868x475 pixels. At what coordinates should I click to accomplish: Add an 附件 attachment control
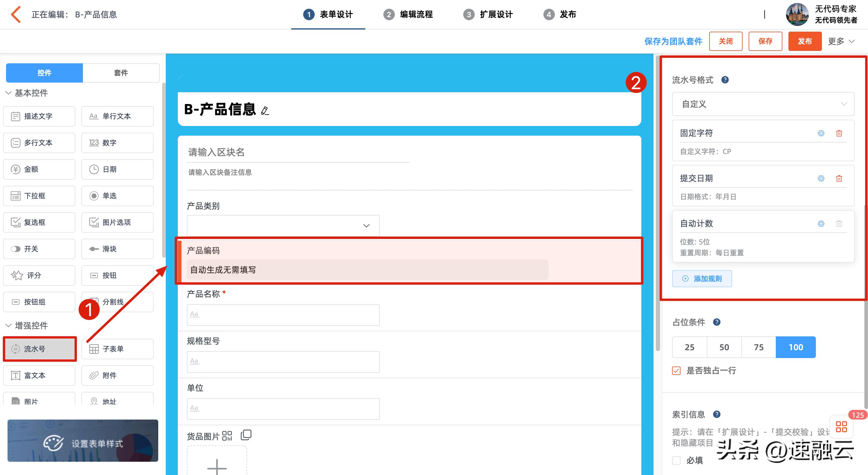117,375
